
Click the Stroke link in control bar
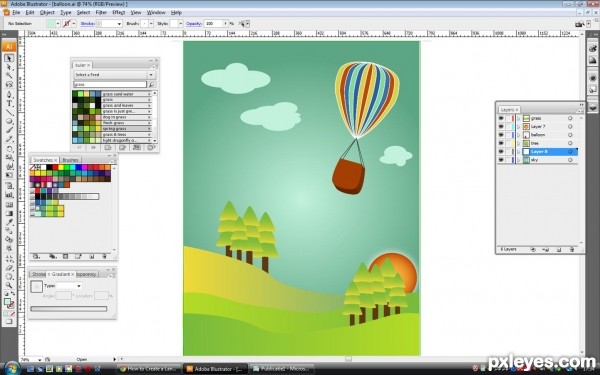(x=87, y=24)
